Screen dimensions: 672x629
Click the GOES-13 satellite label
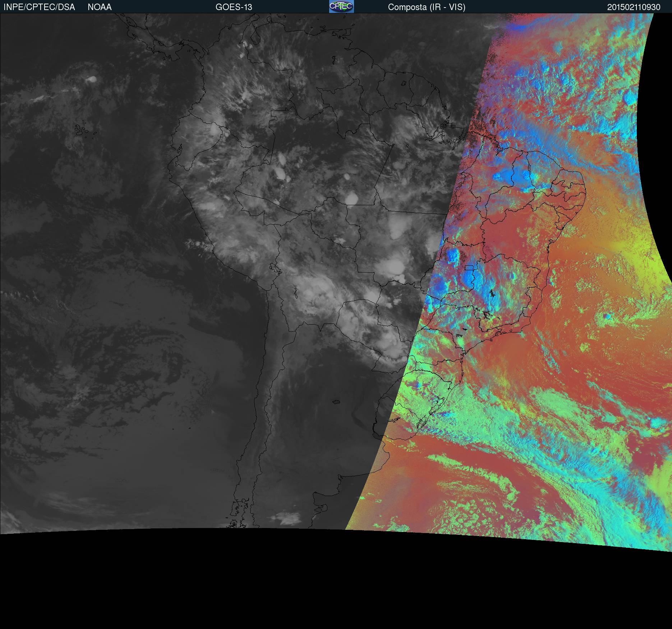(234, 7)
